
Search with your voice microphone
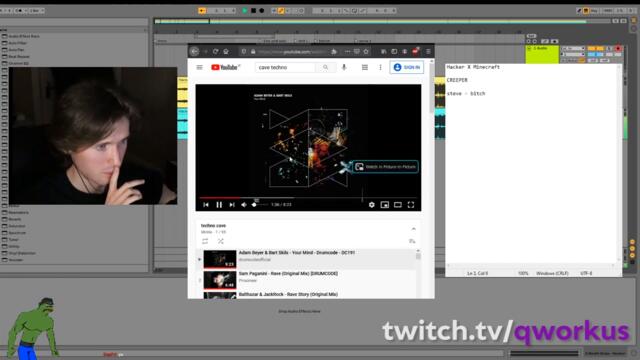(x=344, y=67)
